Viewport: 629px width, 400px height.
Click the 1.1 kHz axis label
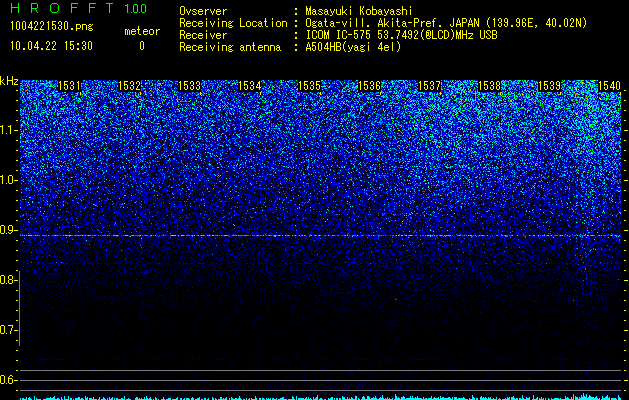pos(9,130)
